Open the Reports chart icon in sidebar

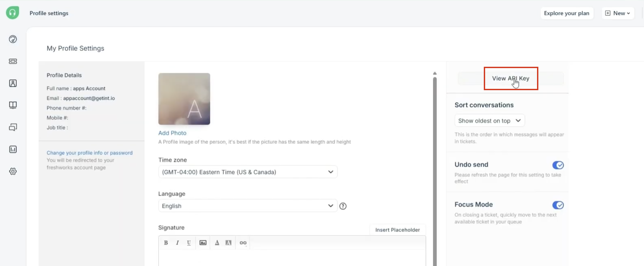13,149
